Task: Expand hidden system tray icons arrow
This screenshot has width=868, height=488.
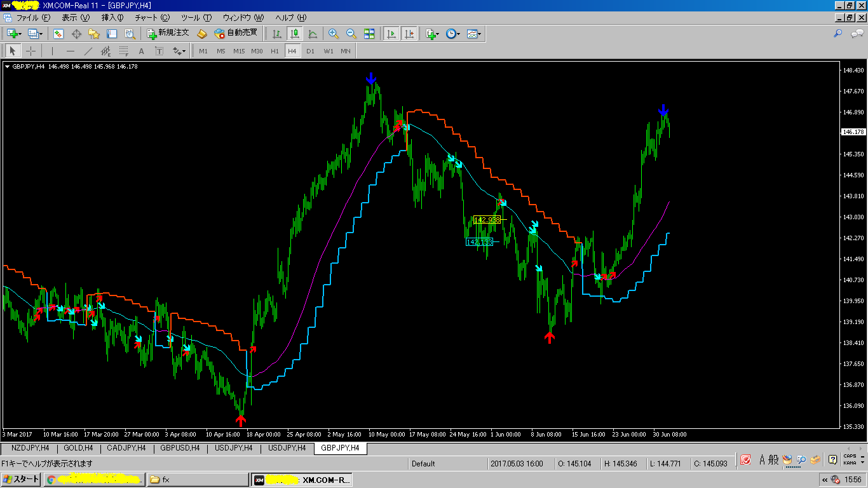Action: tap(825, 480)
